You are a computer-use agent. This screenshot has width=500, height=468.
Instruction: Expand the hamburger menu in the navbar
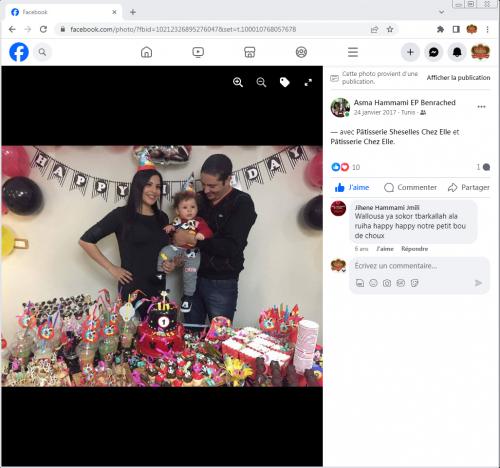coord(353,52)
